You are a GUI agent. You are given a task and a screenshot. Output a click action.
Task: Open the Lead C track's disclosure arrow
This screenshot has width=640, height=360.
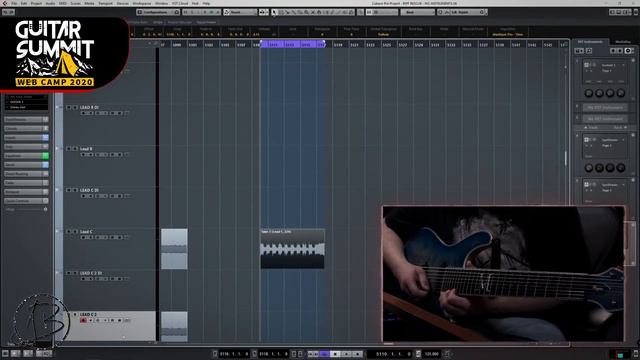pyautogui.click(x=57, y=232)
